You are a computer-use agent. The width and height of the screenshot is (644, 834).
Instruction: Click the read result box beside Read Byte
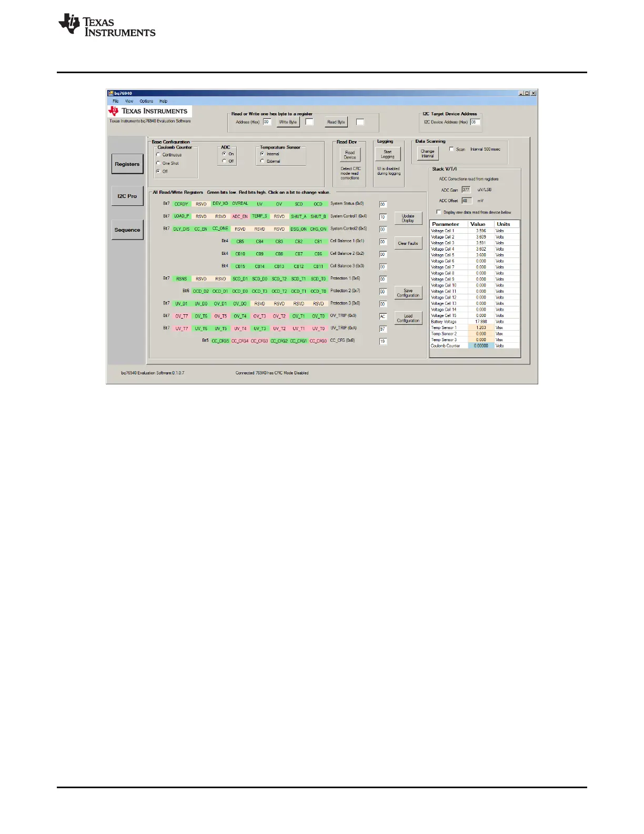[x=360, y=122]
